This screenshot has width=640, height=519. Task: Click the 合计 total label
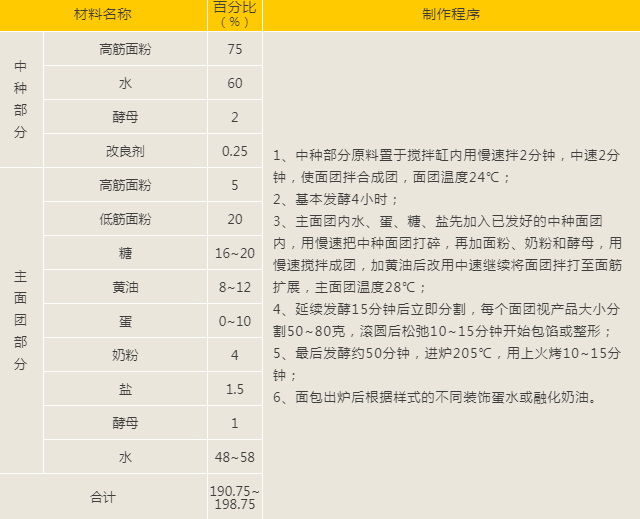pos(103,497)
